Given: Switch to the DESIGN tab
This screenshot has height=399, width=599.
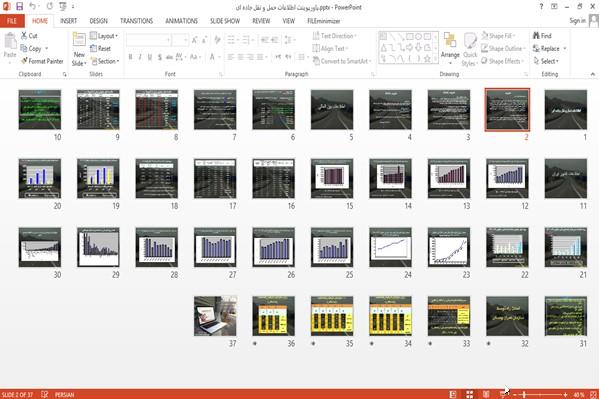Looking at the screenshot, I should tap(99, 21).
